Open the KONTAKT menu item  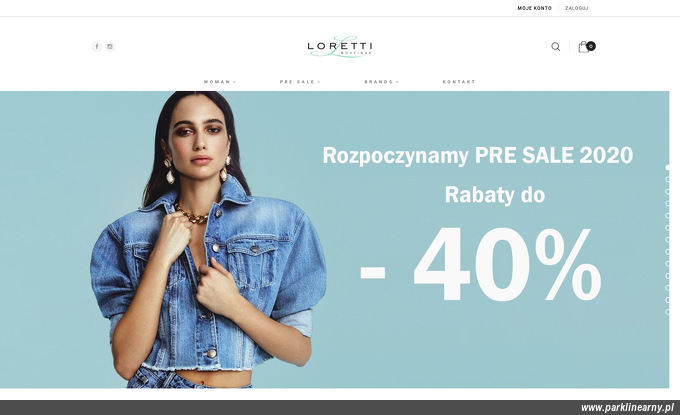point(459,82)
